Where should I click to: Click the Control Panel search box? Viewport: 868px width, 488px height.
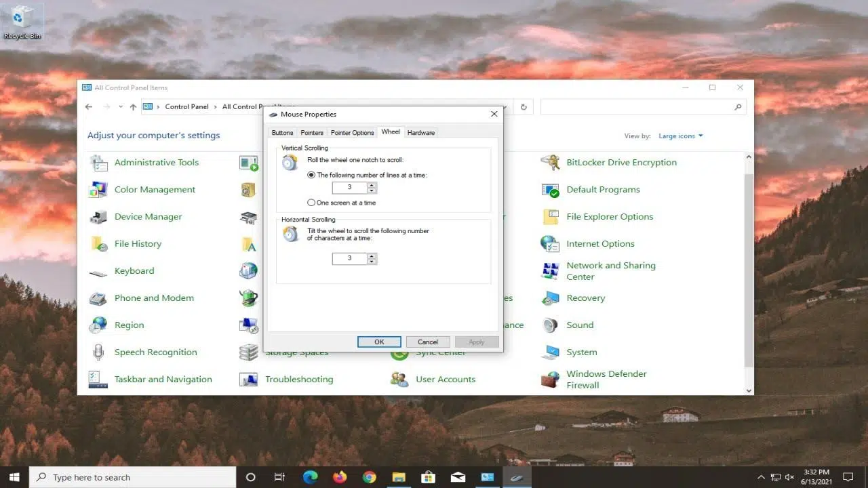pyautogui.click(x=637, y=107)
